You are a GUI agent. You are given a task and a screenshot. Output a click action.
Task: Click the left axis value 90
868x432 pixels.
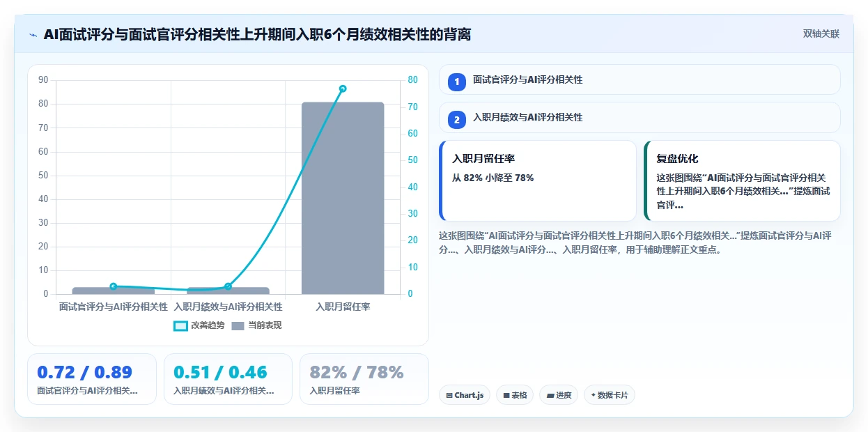[x=43, y=80]
